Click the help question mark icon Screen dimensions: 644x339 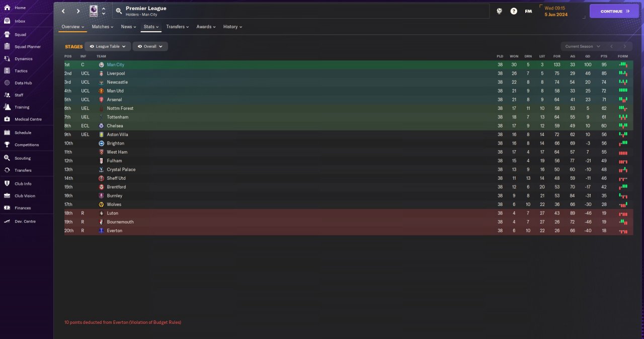pos(514,11)
